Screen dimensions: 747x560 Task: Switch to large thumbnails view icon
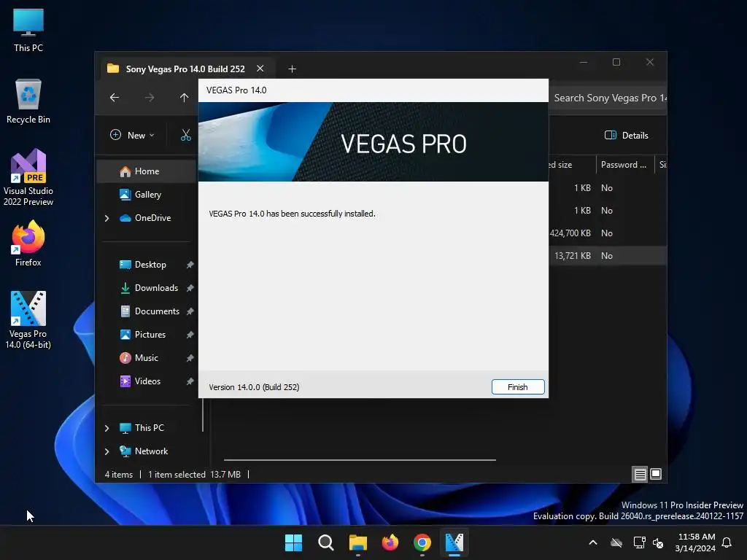[x=656, y=474]
